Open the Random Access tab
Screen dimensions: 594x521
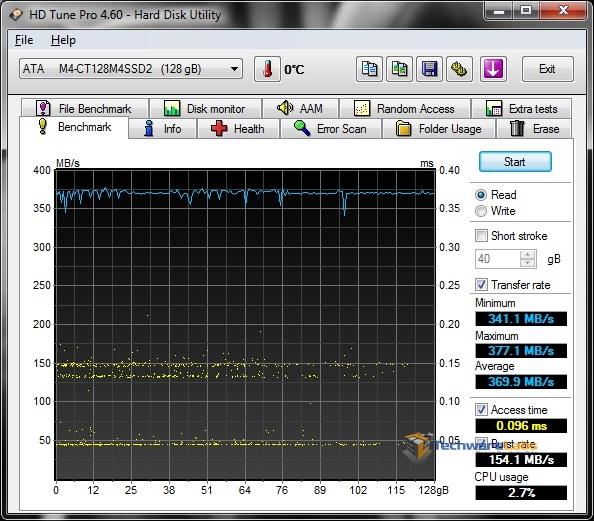click(x=405, y=108)
